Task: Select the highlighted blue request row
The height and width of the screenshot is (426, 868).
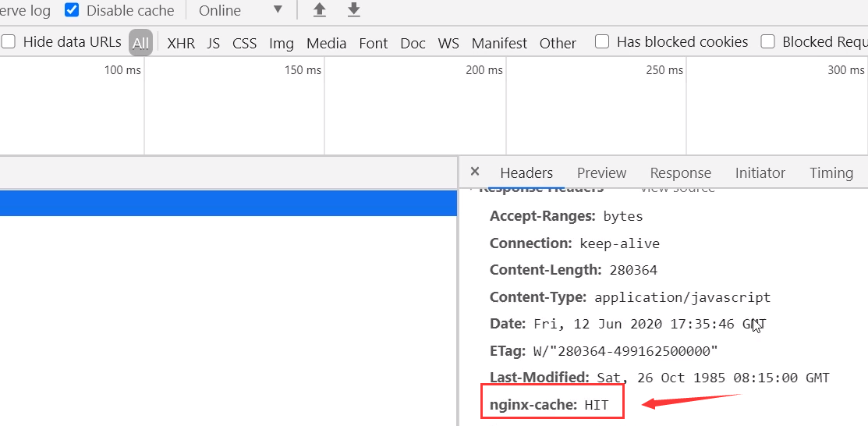Action: pos(228,203)
